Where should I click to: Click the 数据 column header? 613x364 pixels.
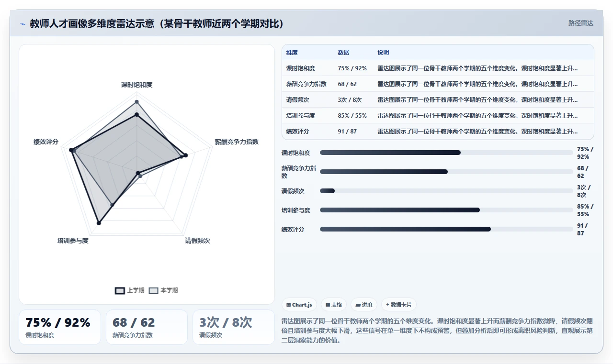(343, 53)
